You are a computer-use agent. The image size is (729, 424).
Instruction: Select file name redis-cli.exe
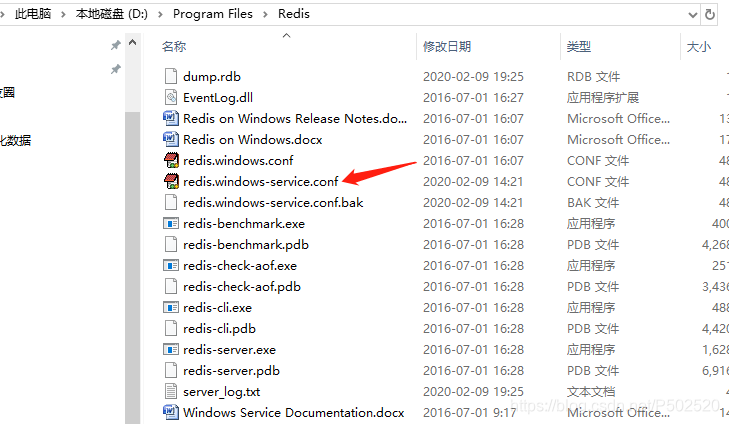pos(218,307)
